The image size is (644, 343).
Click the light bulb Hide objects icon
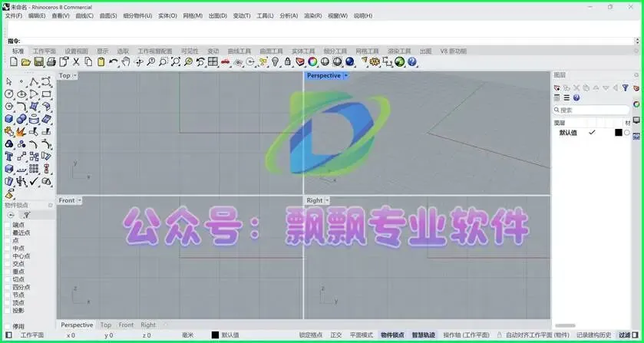click(x=276, y=62)
